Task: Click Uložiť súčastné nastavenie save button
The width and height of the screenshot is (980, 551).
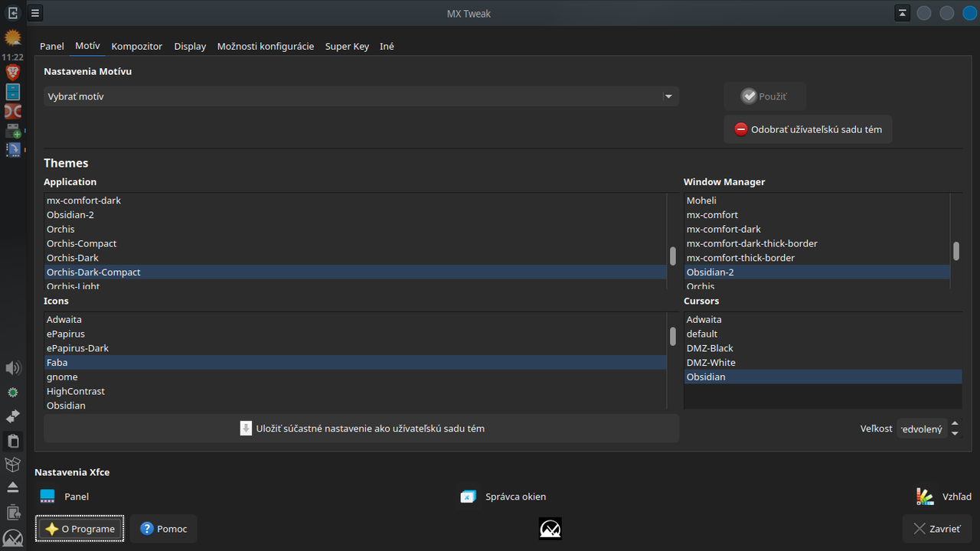Action: 361,429
